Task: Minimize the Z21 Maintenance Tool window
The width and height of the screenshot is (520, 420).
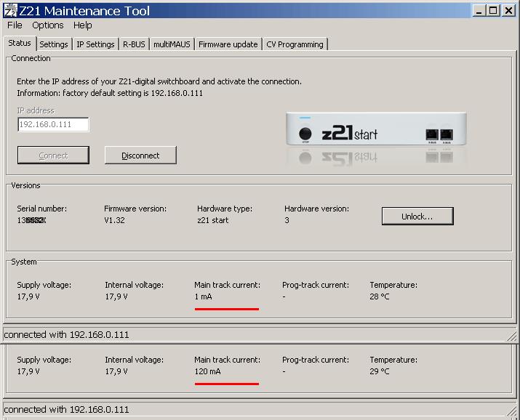Action: (x=479, y=11)
